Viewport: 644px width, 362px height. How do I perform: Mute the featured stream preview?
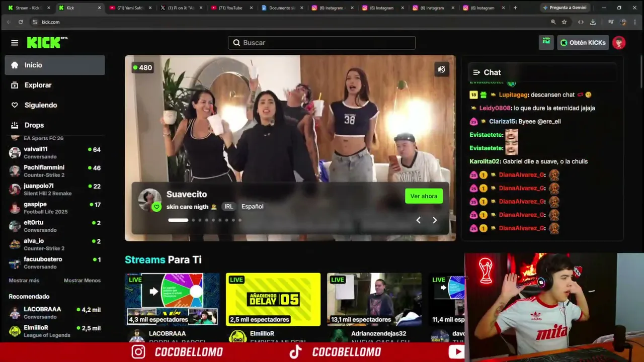(441, 69)
